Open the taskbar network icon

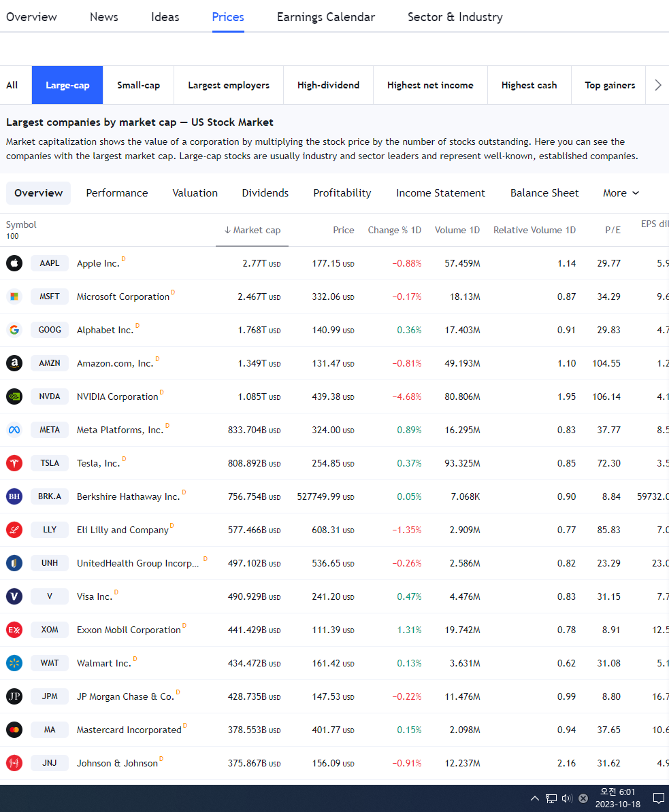(551, 798)
